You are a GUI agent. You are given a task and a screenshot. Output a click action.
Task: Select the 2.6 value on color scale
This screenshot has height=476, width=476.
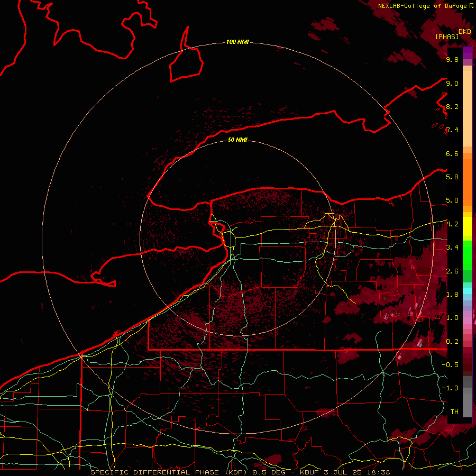tap(452, 271)
